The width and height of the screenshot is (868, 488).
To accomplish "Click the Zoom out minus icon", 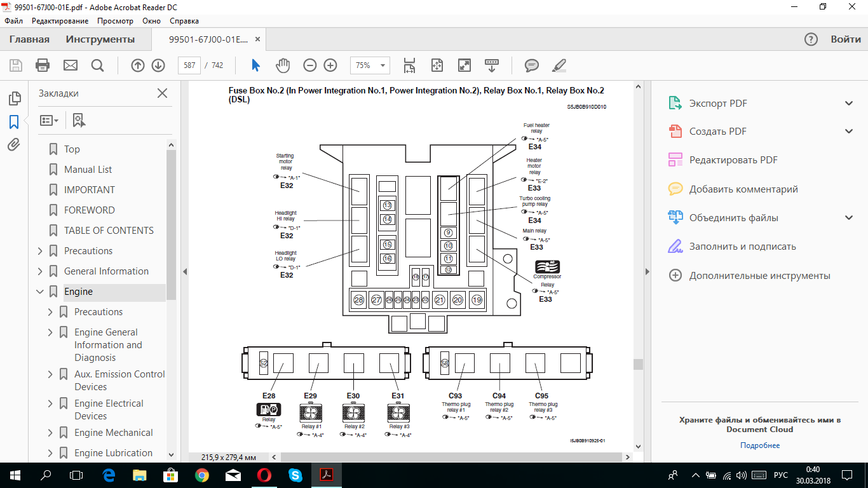I will (309, 65).
